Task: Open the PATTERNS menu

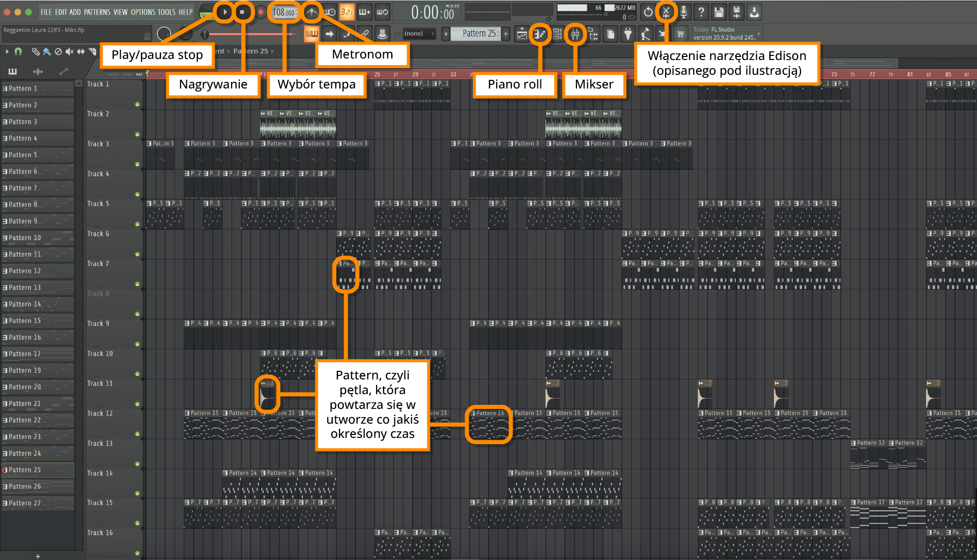Action: coord(98,12)
